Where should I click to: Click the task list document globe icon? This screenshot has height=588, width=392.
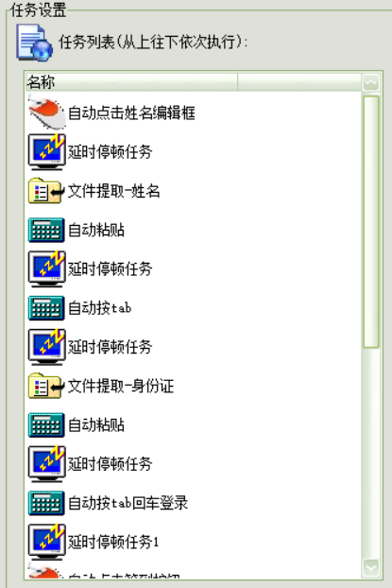click(x=34, y=43)
